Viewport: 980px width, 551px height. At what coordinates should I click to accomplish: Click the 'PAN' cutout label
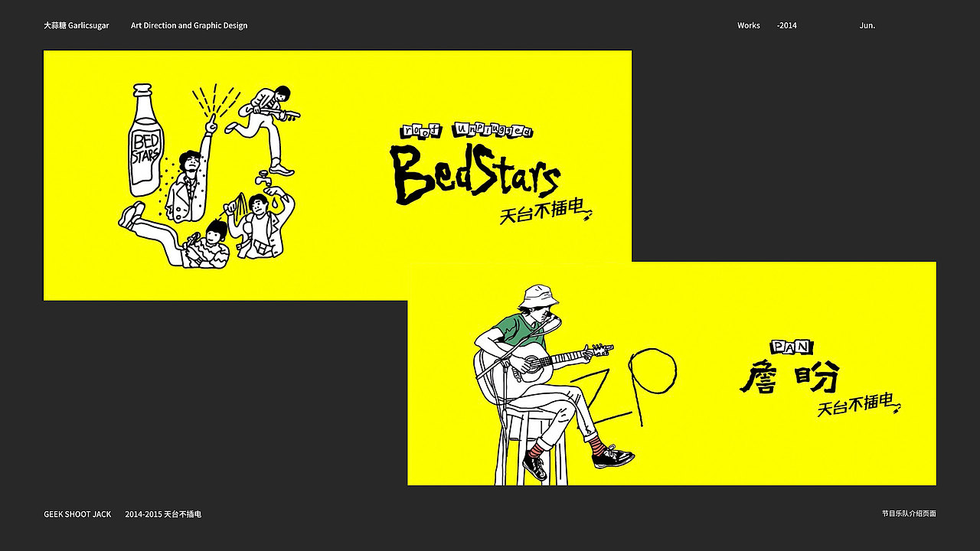(x=792, y=347)
